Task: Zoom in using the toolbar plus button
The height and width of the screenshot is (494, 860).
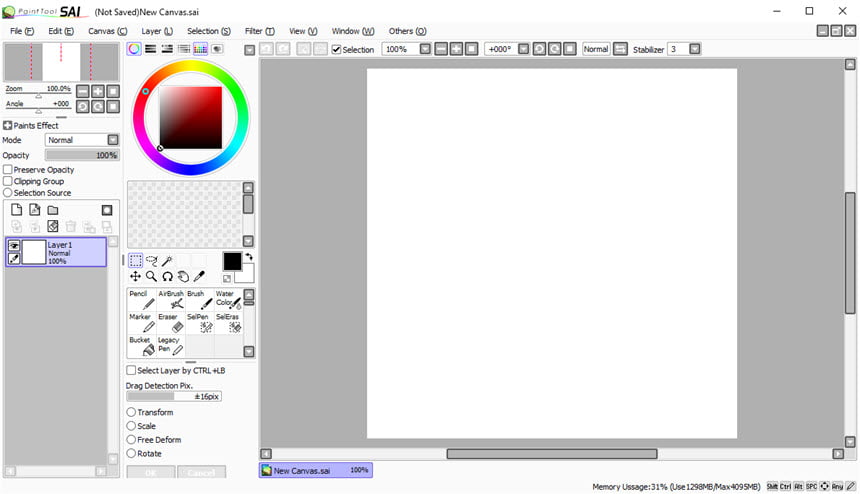Action: [x=456, y=49]
